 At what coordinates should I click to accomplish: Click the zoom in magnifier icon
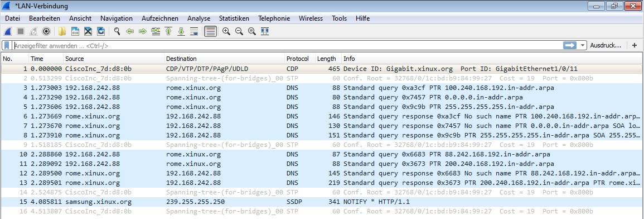[226, 31]
